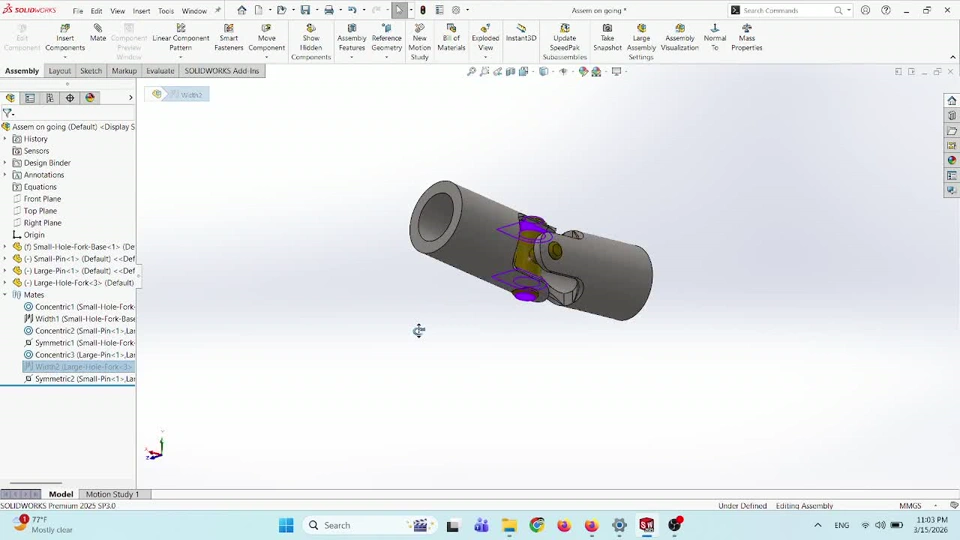
Task: Click the Print icon
Action: click(329, 10)
